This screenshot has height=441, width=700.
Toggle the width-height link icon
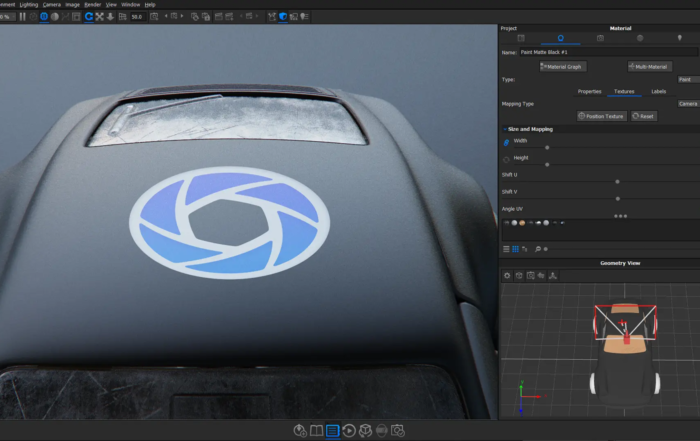[506, 142]
